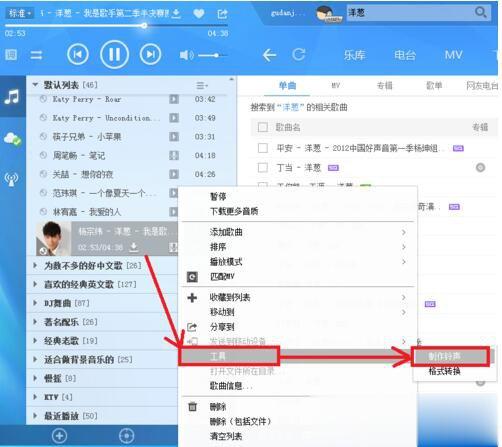Choose 制作铃声 in the tools submenu
The image size is (502, 447).
[445, 356]
